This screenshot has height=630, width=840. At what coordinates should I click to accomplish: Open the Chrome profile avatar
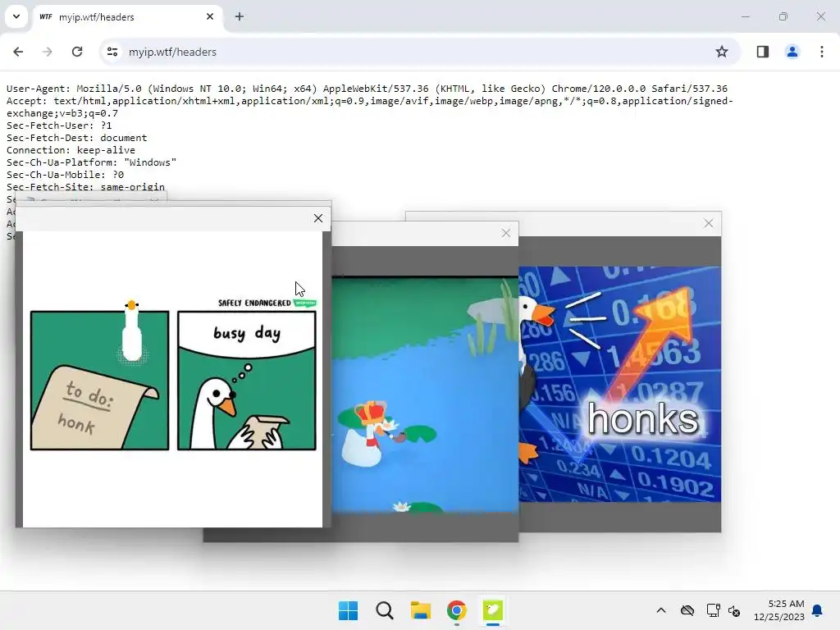(792, 52)
